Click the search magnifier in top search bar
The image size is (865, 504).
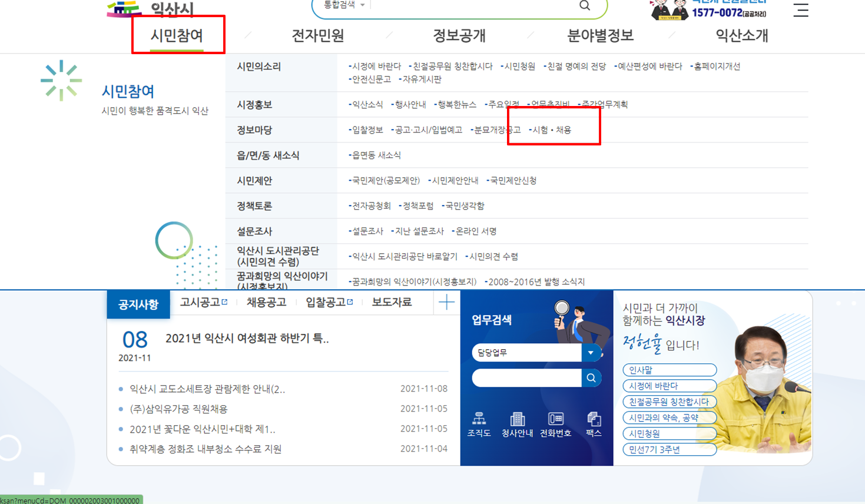coord(584,6)
